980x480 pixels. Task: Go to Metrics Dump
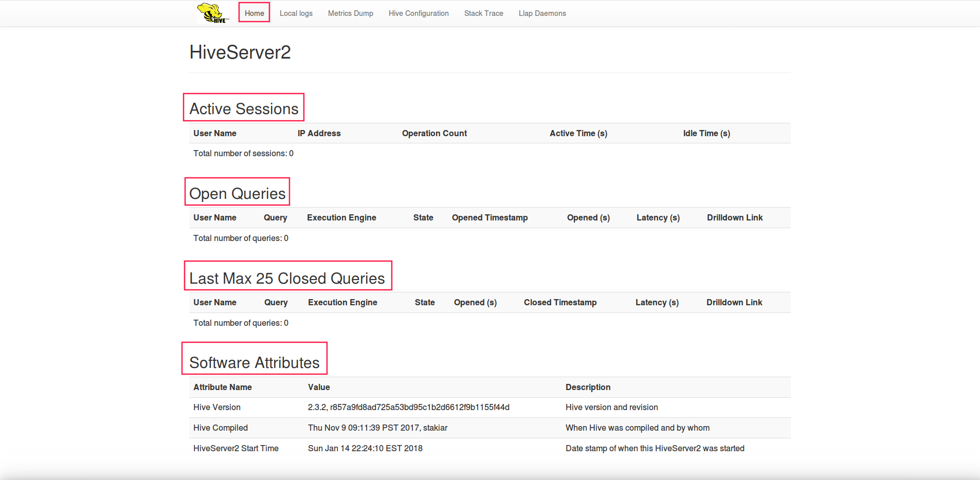click(351, 13)
